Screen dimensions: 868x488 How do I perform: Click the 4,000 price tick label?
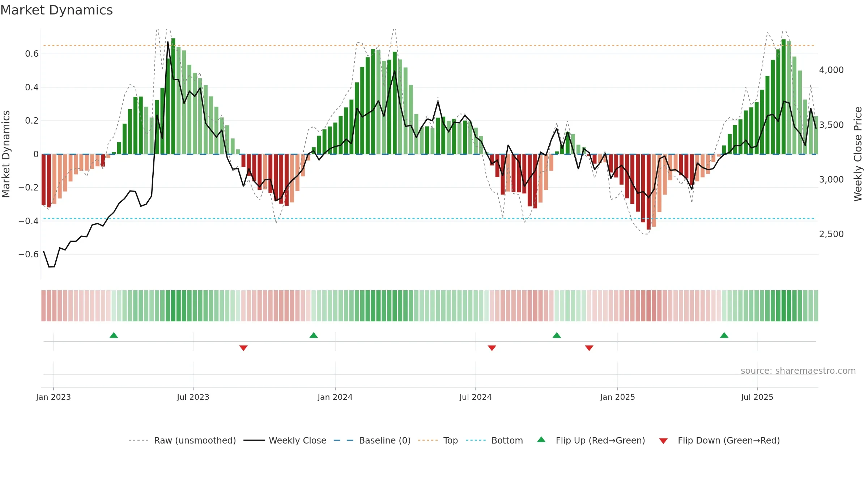coord(831,70)
